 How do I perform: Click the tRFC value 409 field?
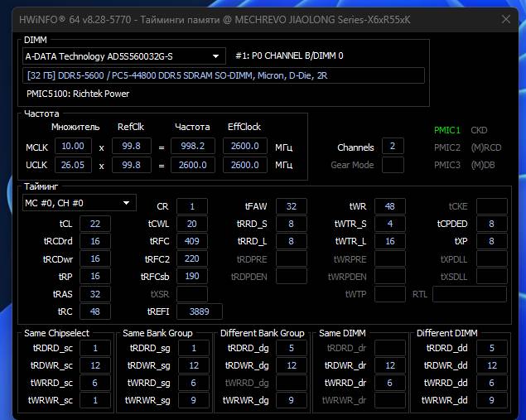[191, 241]
